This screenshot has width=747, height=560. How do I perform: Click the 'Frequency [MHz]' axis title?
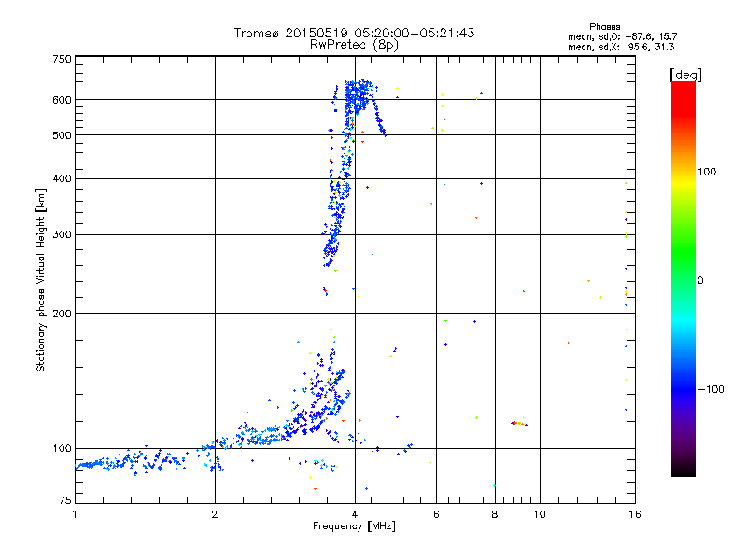[354, 526]
